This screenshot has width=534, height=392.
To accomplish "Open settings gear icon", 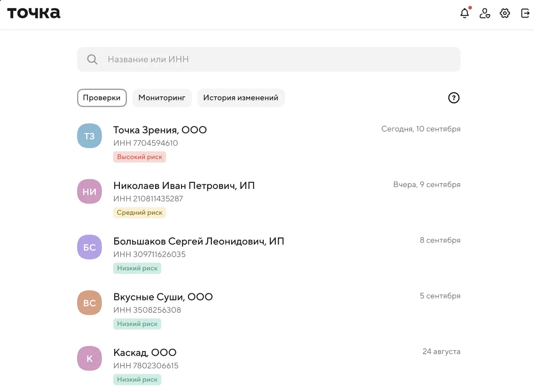I will click(x=505, y=13).
